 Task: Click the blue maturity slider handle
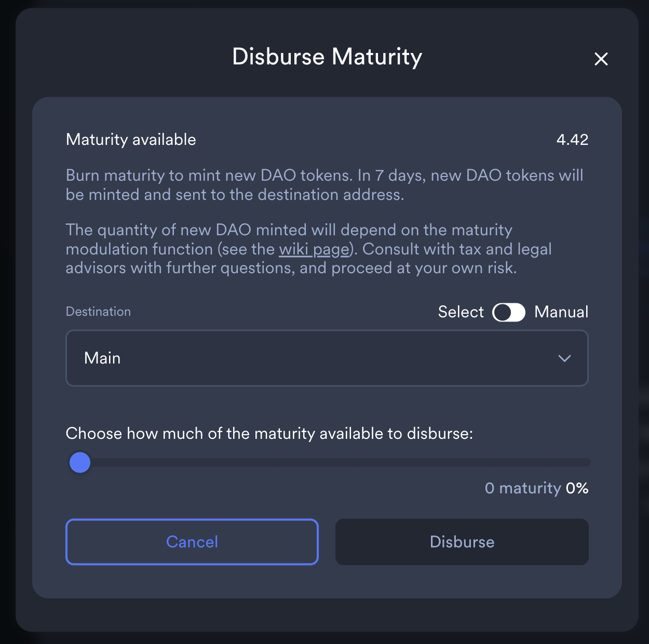(x=80, y=462)
